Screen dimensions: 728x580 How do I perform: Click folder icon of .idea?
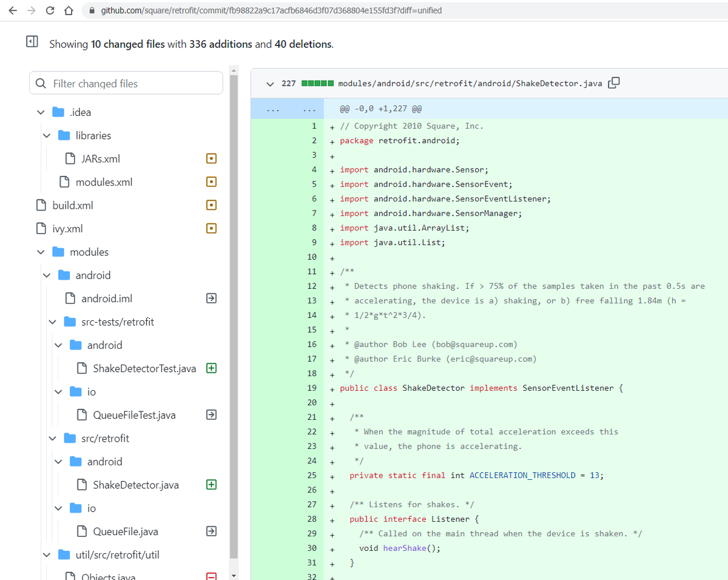click(x=58, y=112)
